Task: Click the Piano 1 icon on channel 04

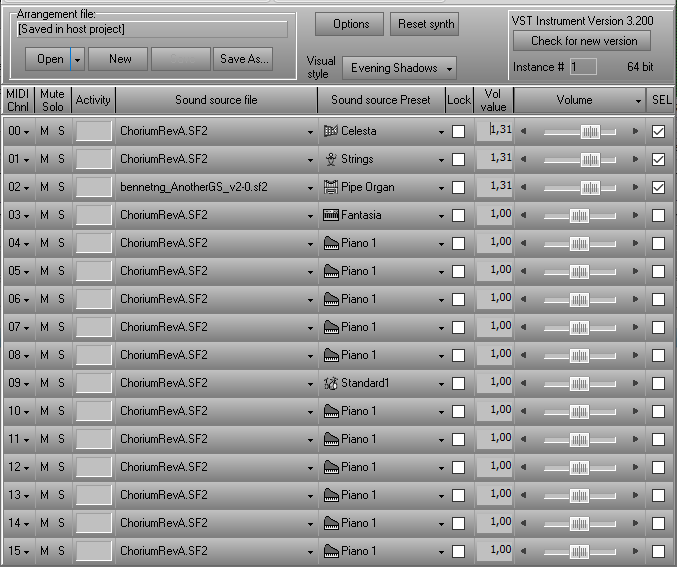Action: [x=331, y=243]
